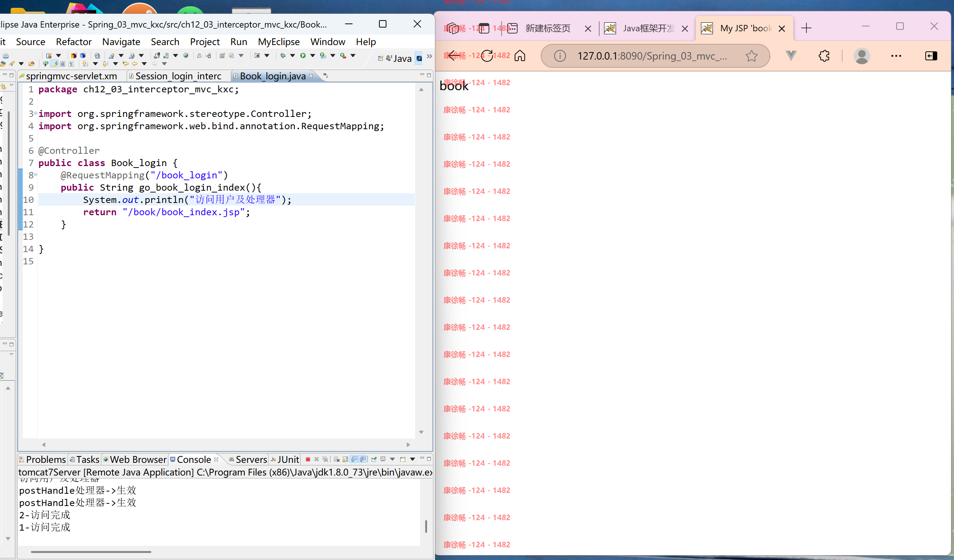This screenshot has width=954, height=560.
Task: Toggle favorite star in address bar
Action: point(752,56)
